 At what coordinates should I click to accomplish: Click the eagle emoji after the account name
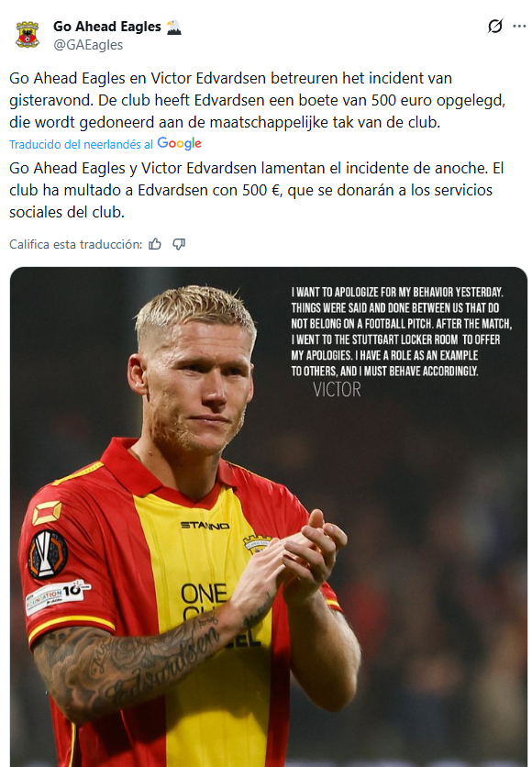click(x=173, y=27)
